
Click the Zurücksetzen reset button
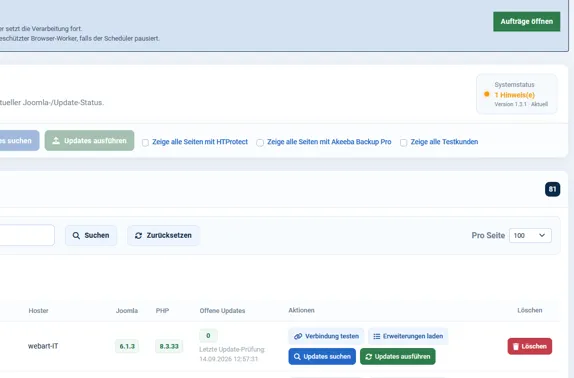[x=163, y=235]
